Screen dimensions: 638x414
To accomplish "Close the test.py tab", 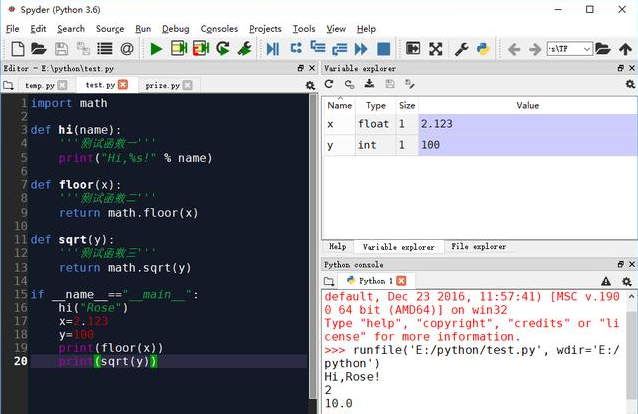I will pos(123,84).
